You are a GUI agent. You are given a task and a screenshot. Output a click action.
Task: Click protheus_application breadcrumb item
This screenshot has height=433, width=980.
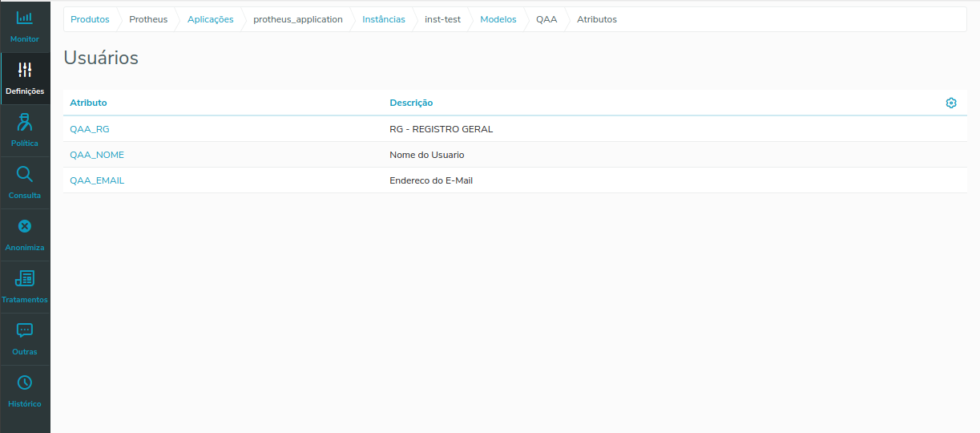tap(298, 19)
